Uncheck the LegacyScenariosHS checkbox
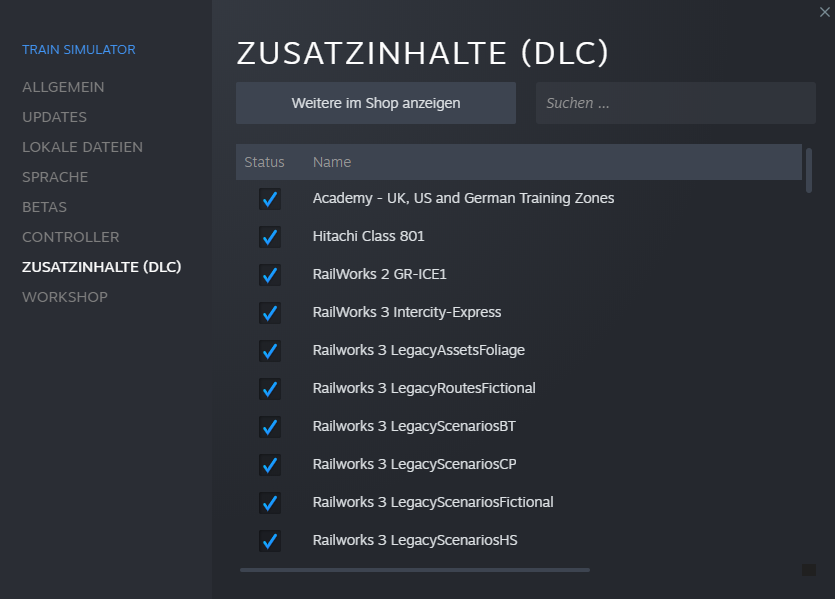The width and height of the screenshot is (835, 599). point(269,540)
